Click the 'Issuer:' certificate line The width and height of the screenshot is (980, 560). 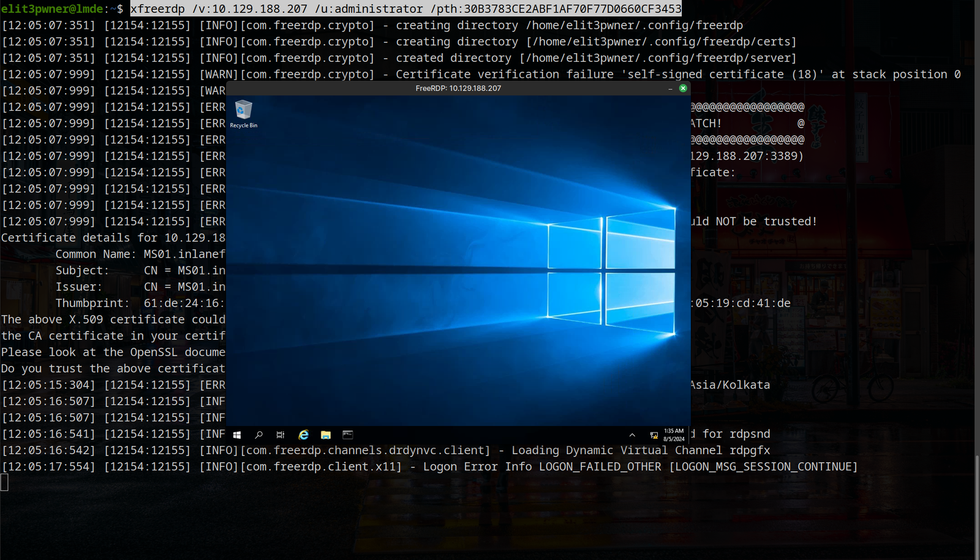[x=140, y=287]
